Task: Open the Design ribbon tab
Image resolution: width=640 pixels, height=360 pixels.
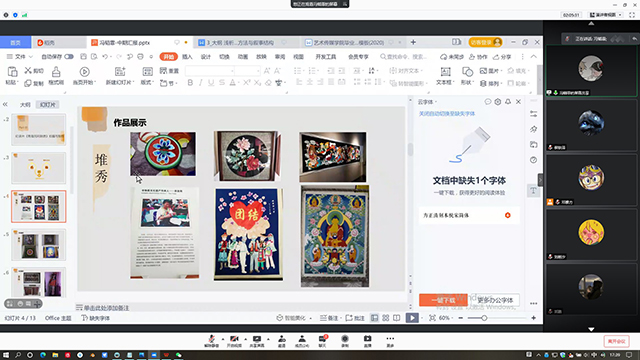Action: coord(206,57)
